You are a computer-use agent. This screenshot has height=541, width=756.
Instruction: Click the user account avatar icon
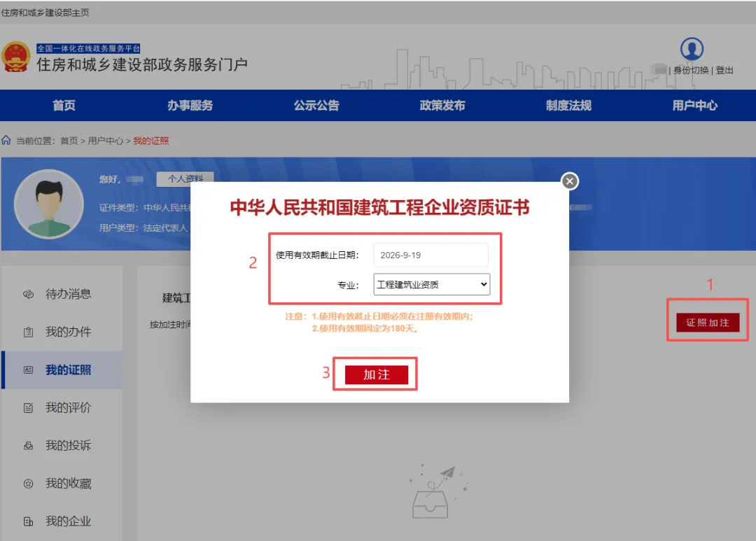pos(692,49)
